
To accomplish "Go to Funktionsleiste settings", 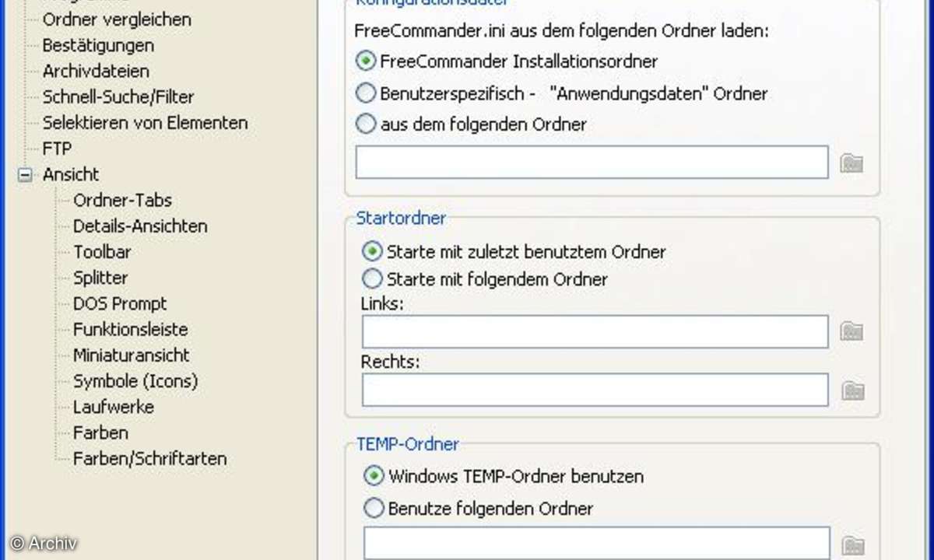I will click(130, 329).
